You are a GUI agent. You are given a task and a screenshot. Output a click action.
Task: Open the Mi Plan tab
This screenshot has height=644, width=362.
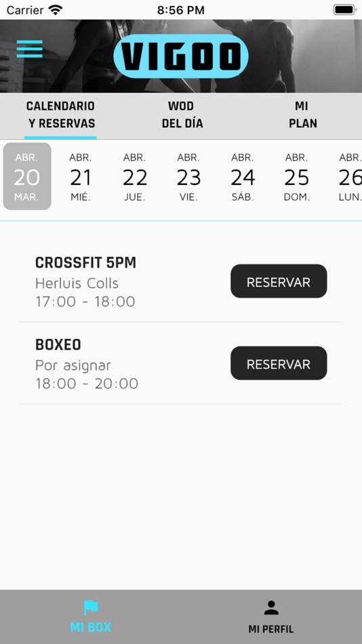(x=302, y=115)
